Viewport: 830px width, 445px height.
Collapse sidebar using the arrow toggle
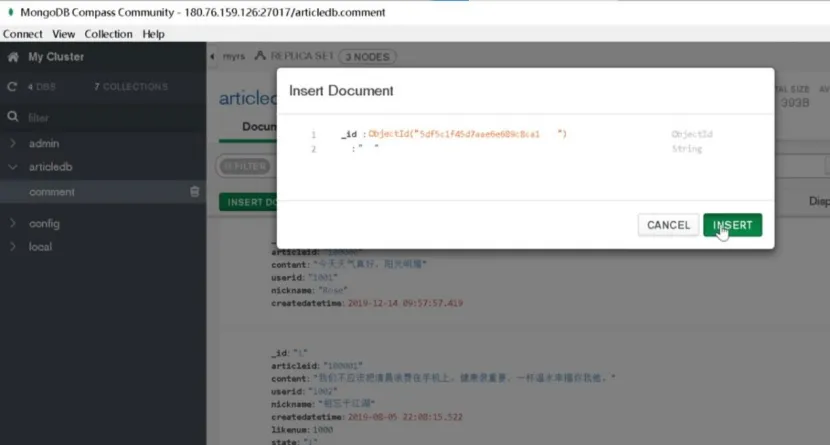pos(212,56)
